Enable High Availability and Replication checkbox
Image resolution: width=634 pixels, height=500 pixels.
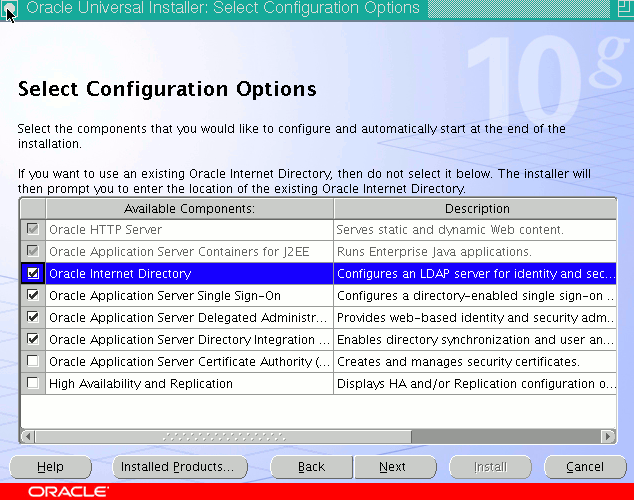point(33,383)
